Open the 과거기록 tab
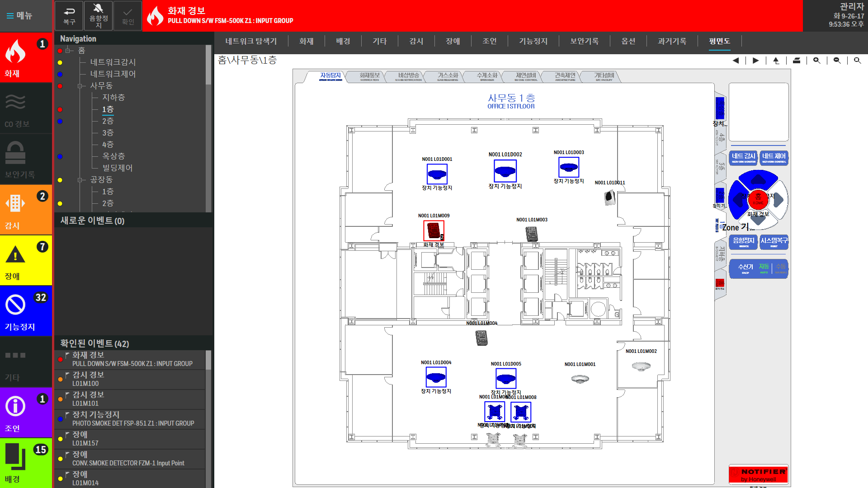The height and width of the screenshot is (488, 868). pos(672,41)
